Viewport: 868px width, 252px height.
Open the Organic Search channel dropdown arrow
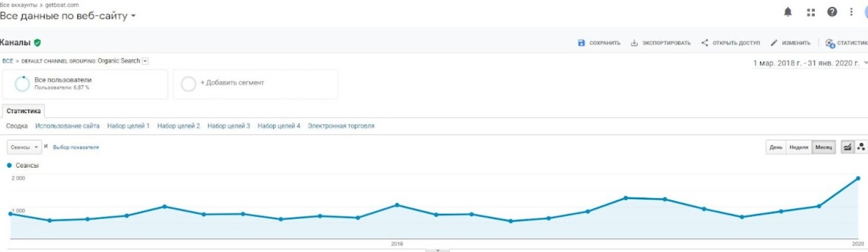pos(145,61)
